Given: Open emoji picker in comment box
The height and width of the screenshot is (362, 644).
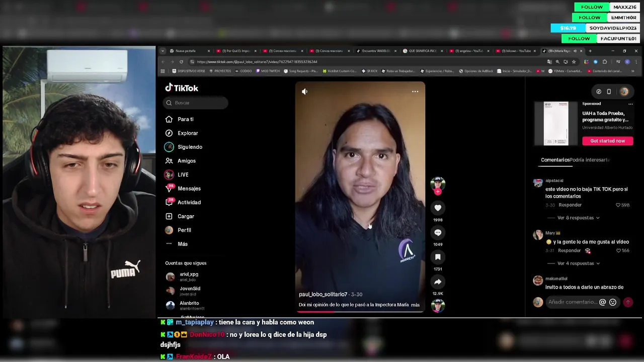Looking at the screenshot, I should click(x=612, y=302).
